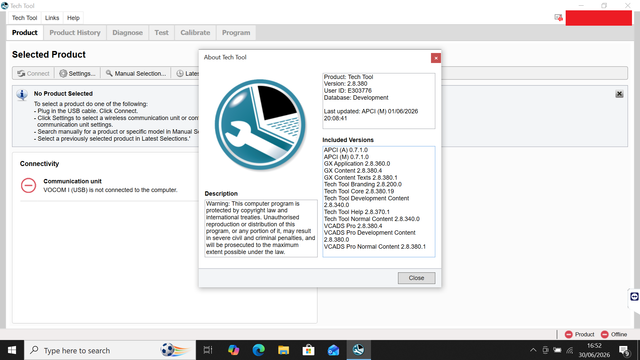This screenshot has height=360, width=640.
Task: Click the Tech Tool title bar app icon
Action: click(x=4, y=6)
